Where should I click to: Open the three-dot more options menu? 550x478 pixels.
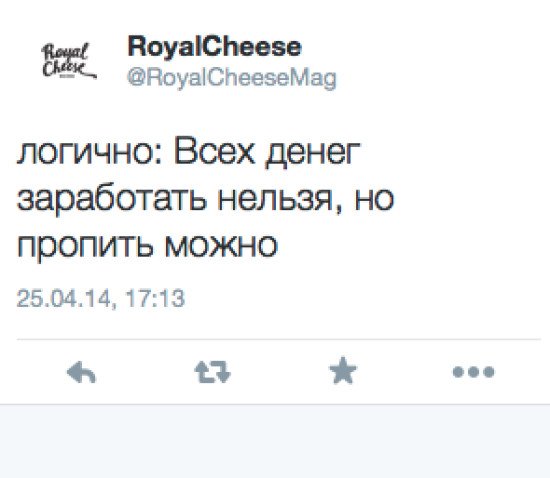coord(474,372)
